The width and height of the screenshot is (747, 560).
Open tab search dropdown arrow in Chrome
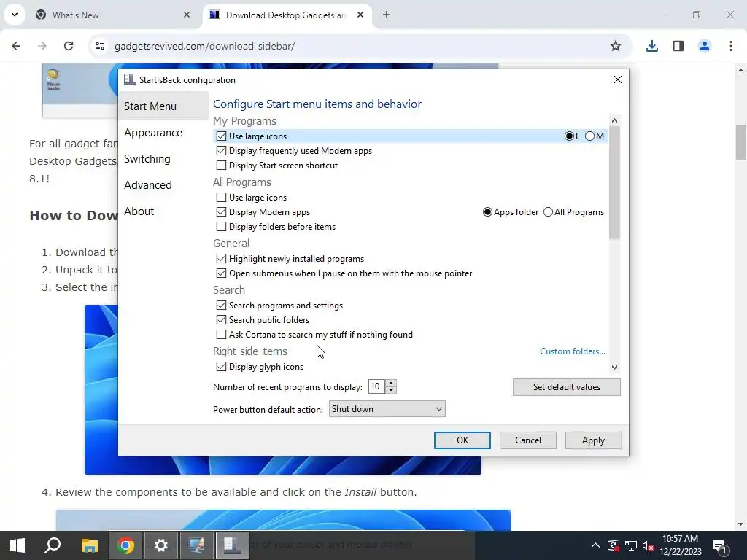click(15, 15)
